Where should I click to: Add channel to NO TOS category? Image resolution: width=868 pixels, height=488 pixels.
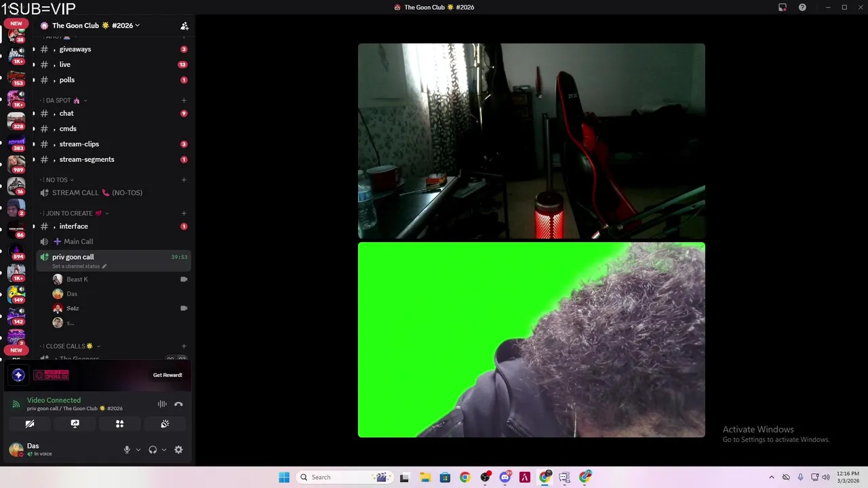(184, 180)
